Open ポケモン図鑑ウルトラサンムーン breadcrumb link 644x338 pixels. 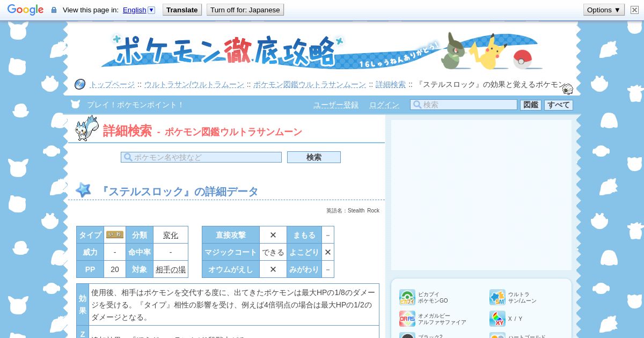click(310, 84)
